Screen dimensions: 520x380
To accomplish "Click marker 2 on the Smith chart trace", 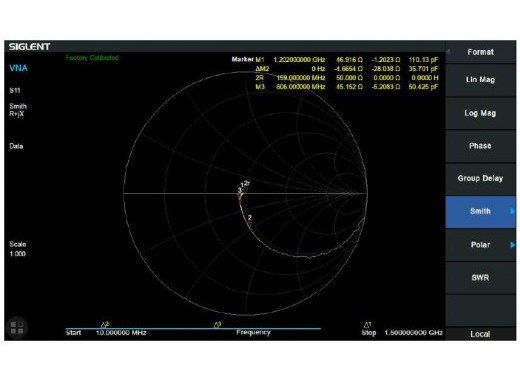I will click(x=250, y=220).
